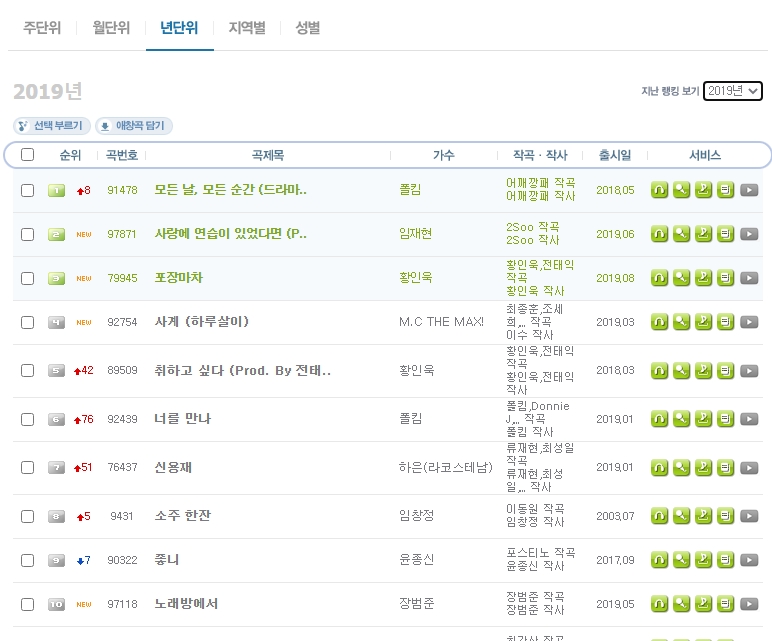Select checkbox for 사계 (하루살이)
Image resolution: width=772 pixels, height=641 pixels.
tap(28, 322)
